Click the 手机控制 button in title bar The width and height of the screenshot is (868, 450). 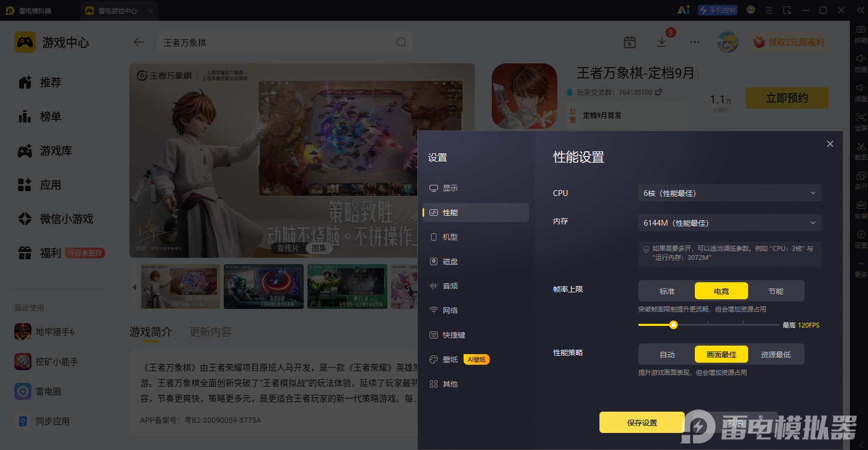pyautogui.click(x=718, y=10)
